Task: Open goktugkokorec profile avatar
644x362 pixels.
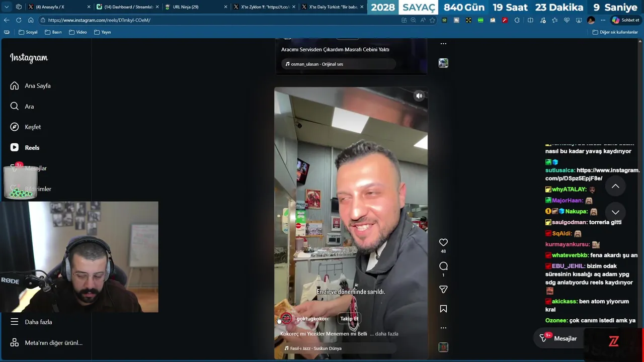Action: coord(286,318)
